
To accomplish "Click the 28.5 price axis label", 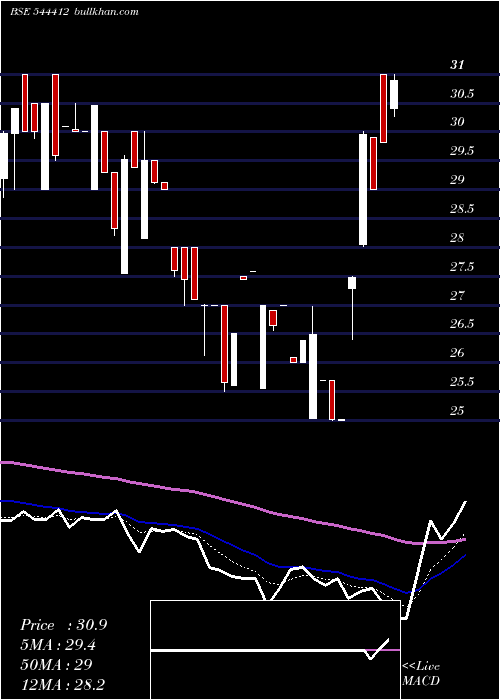I will pos(461,209).
